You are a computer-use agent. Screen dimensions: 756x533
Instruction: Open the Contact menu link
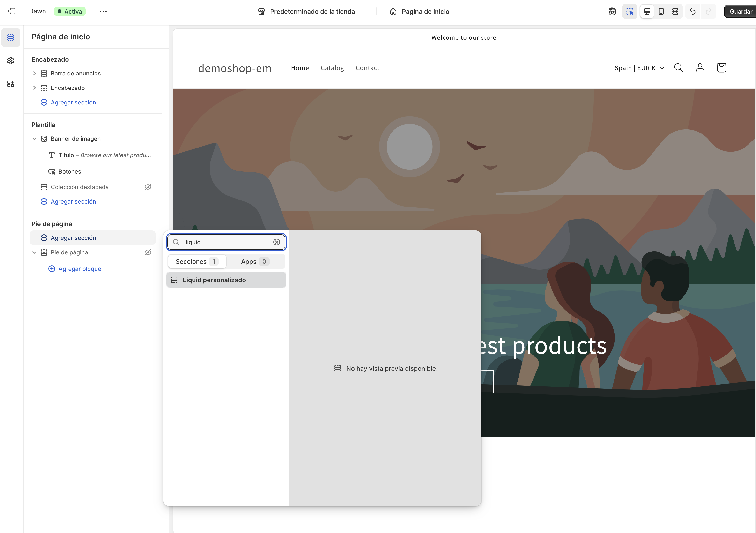click(367, 68)
